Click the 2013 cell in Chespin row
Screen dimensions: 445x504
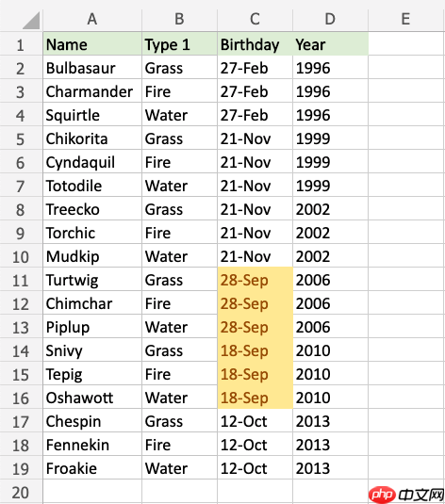tap(331, 421)
